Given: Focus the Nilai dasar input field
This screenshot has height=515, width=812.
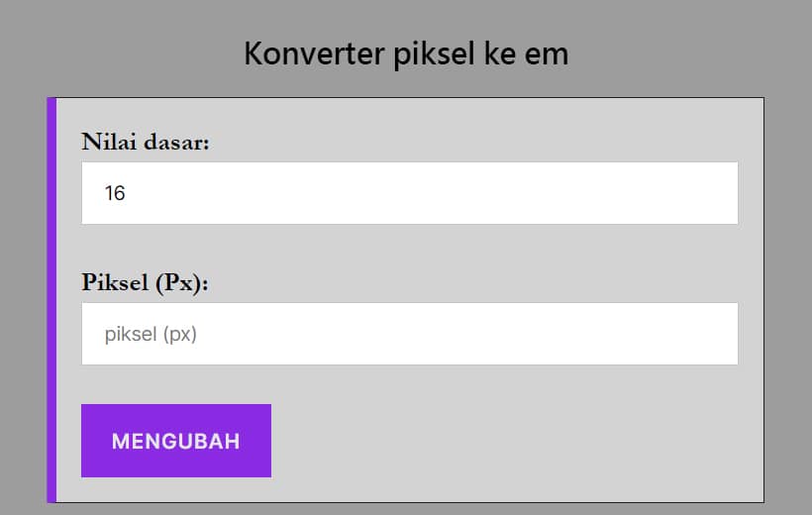Looking at the screenshot, I should coord(410,193).
